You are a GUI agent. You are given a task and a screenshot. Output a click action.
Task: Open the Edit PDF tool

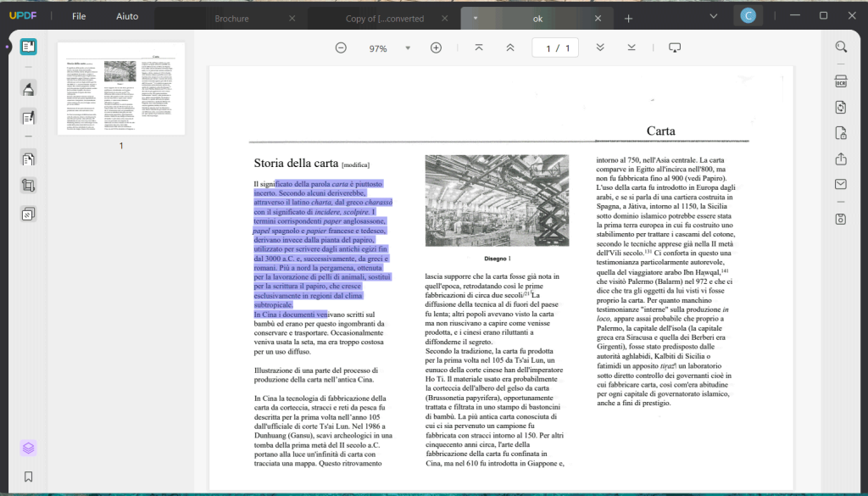[x=28, y=117]
